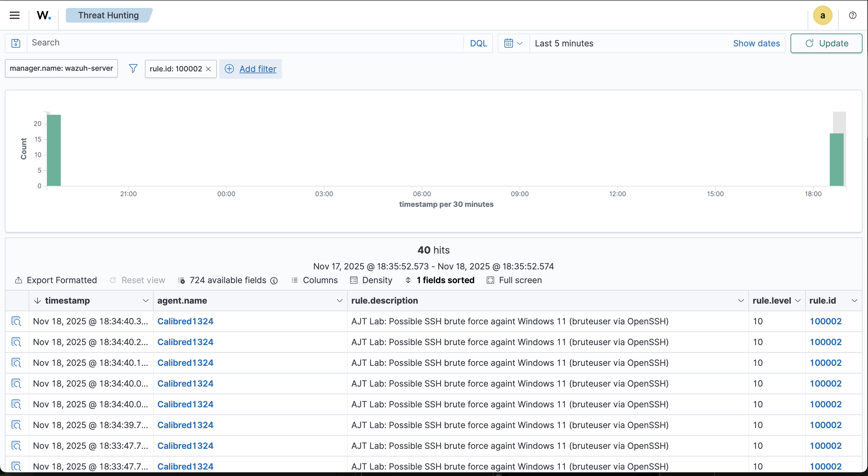Click the Update button
Image resolution: width=868 pixels, height=476 pixels.
tap(826, 43)
